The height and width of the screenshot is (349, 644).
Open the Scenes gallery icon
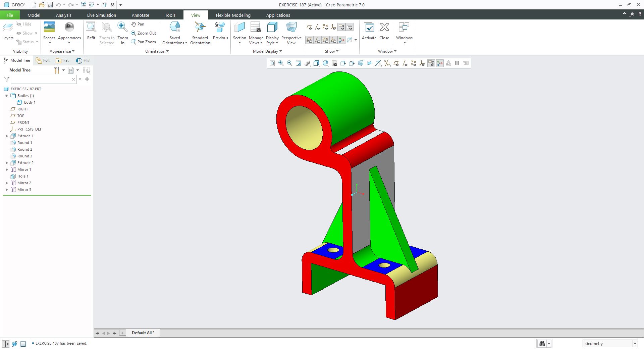pos(49,31)
